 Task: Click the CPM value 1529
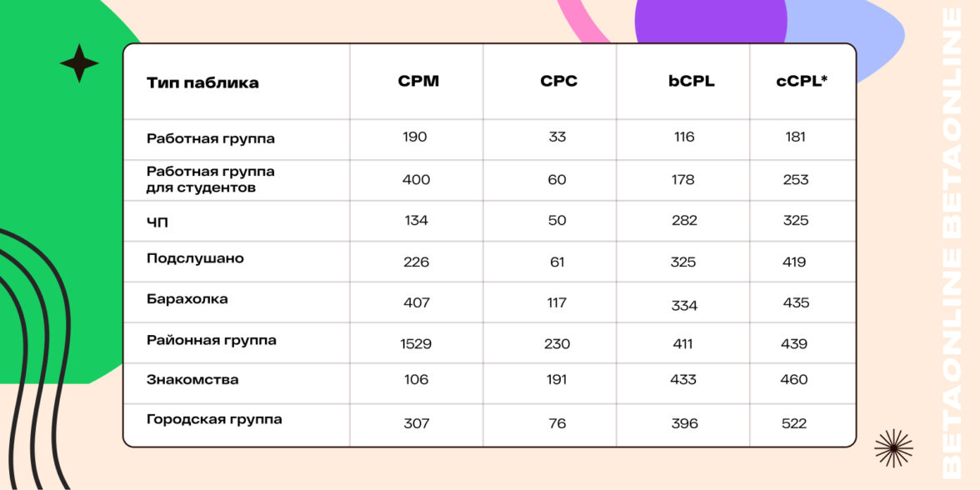(x=415, y=343)
